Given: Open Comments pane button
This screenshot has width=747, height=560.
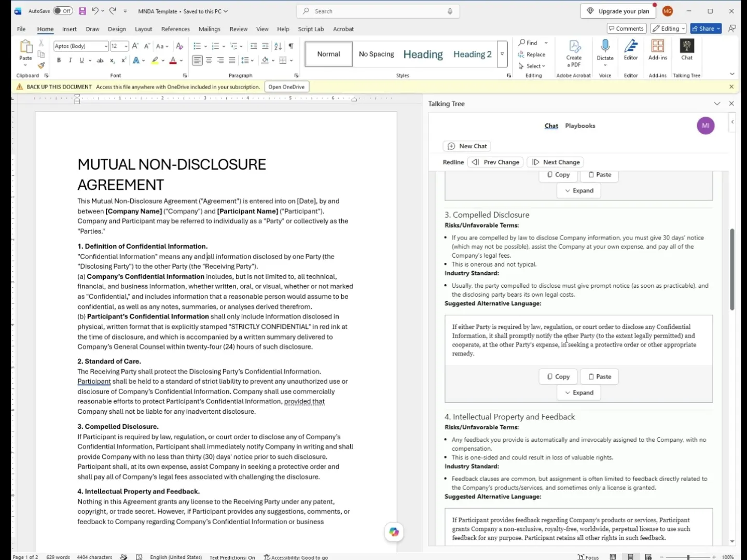Looking at the screenshot, I should (x=627, y=29).
